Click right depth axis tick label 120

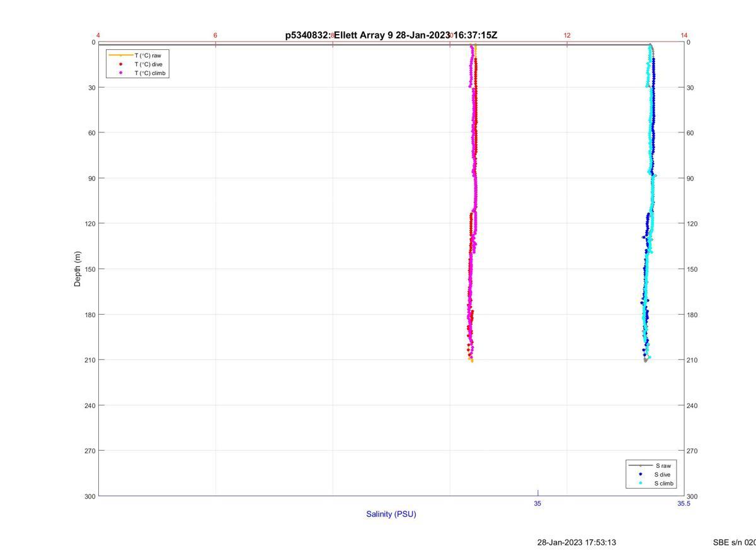(693, 224)
